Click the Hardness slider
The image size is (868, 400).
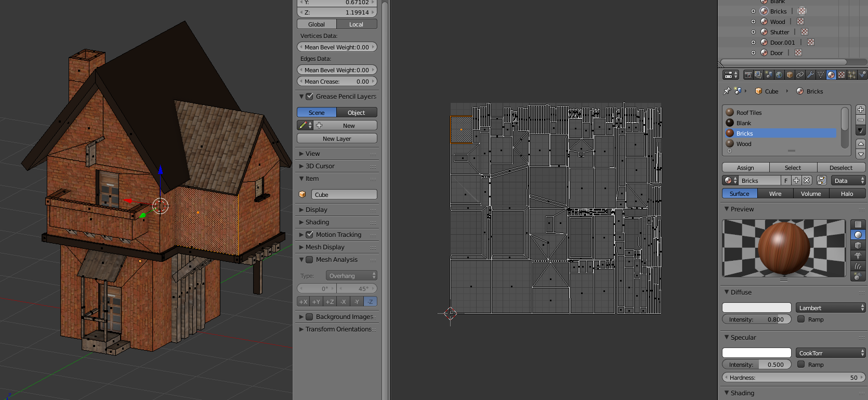[x=794, y=377]
